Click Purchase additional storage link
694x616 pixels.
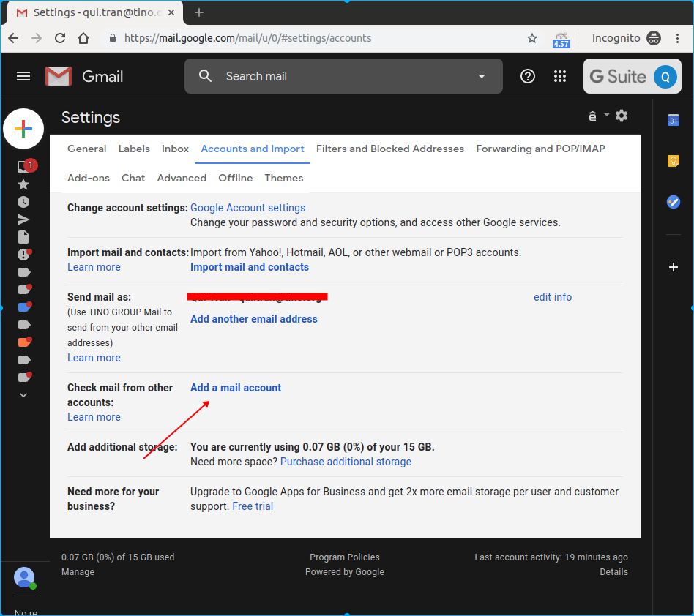[x=346, y=462]
